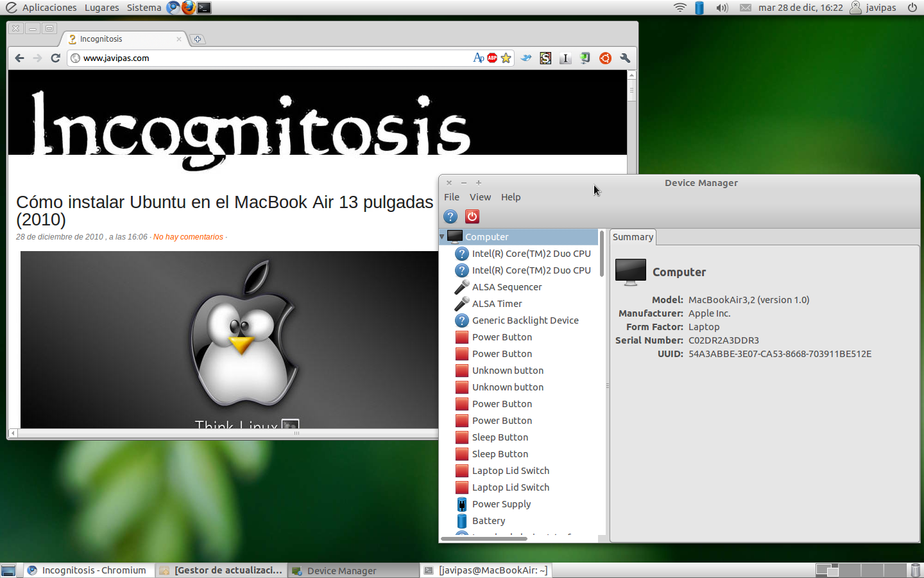Viewport: 924px width, 578px height.
Task: Select the Computer device row
Action: click(518, 237)
